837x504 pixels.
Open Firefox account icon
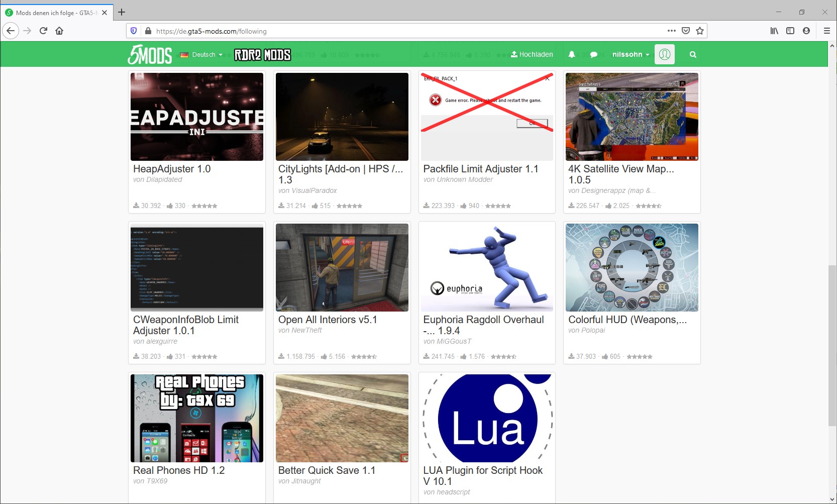(806, 31)
